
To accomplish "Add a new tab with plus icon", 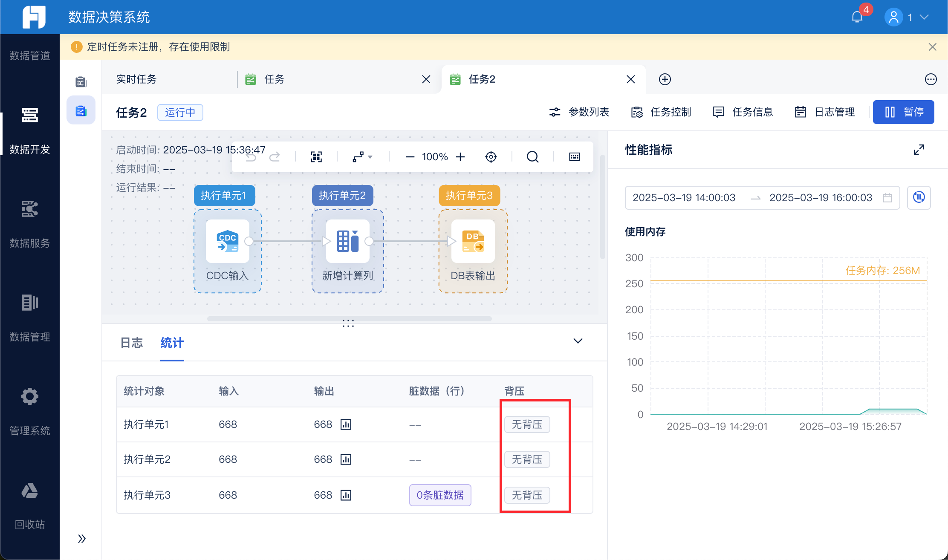I will tap(665, 79).
